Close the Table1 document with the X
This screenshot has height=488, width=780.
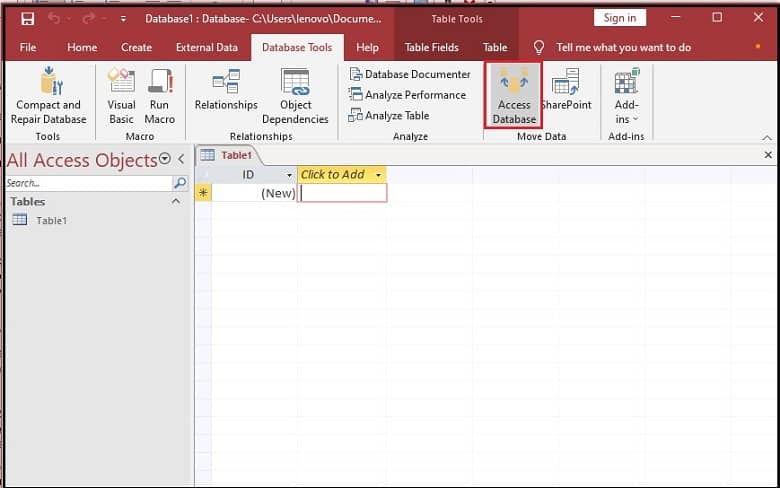click(768, 155)
